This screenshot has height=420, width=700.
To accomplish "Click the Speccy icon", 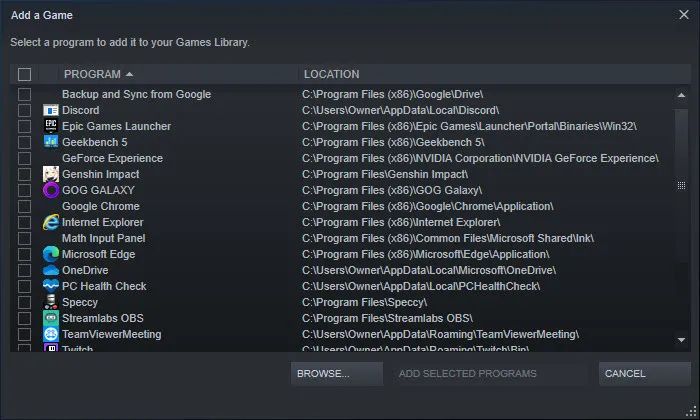I will tap(51, 302).
